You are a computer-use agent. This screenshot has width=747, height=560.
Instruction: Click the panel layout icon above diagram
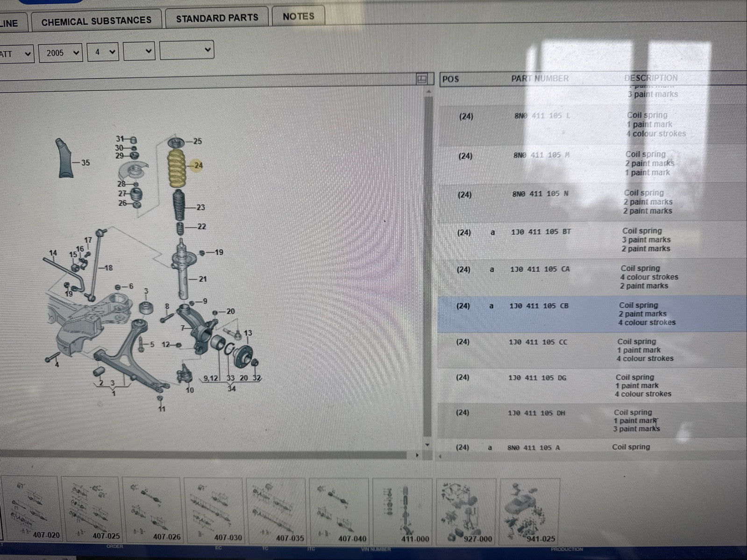pyautogui.click(x=421, y=79)
